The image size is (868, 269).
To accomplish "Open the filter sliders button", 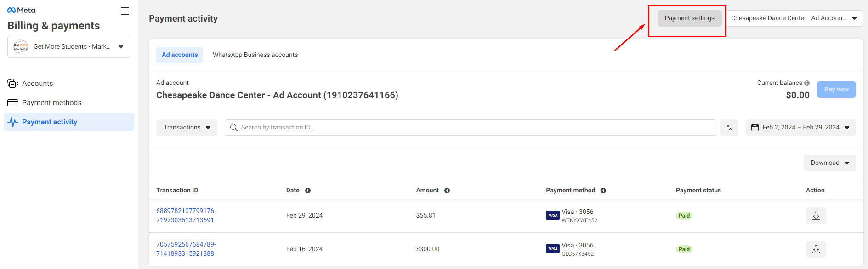I will (x=729, y=128).
